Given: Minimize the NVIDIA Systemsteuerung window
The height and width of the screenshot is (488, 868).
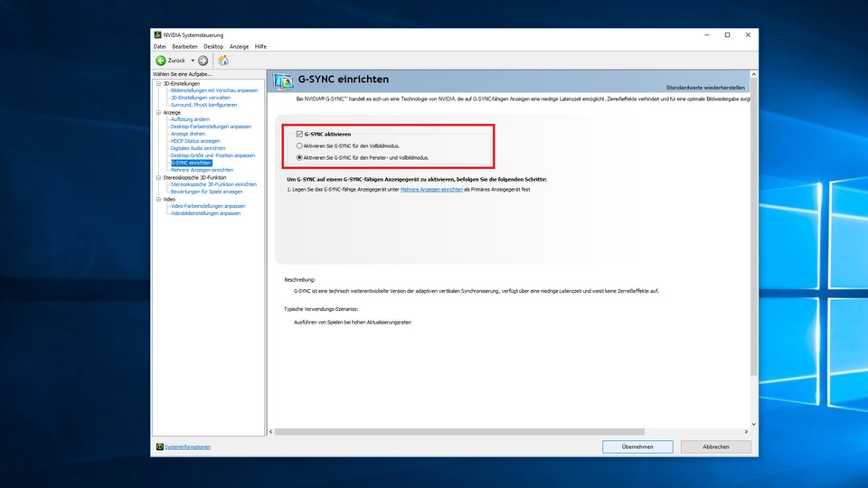Looking at the screenshot, I should point(707,35).
